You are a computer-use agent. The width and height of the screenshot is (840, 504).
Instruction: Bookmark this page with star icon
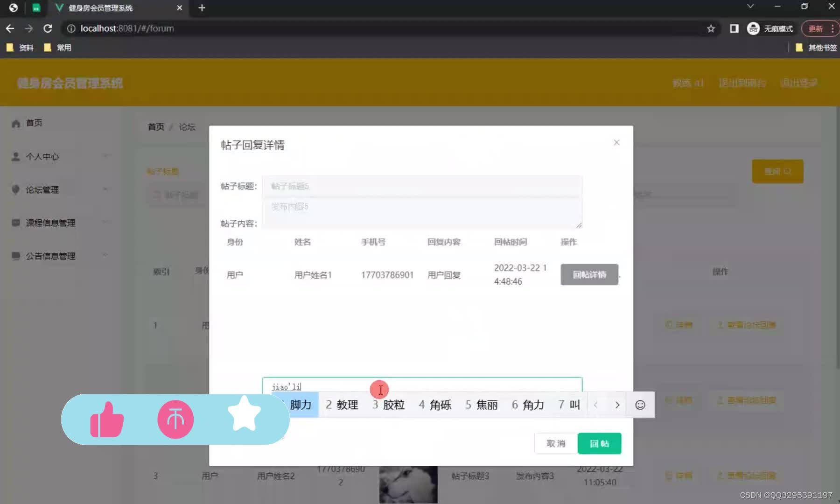click(711, 28)
